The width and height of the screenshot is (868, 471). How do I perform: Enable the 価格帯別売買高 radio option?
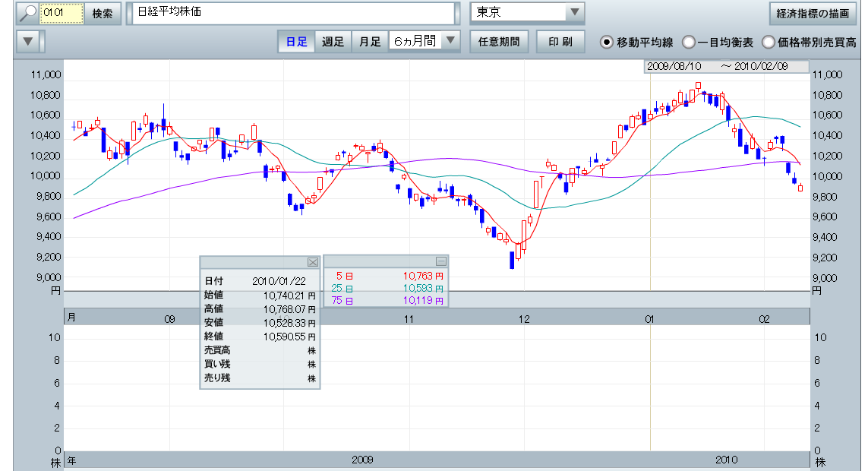[768, 42]
